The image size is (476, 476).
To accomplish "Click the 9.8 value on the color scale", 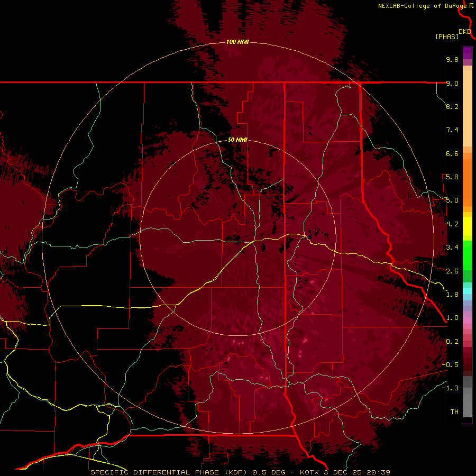I will [452, 59].
